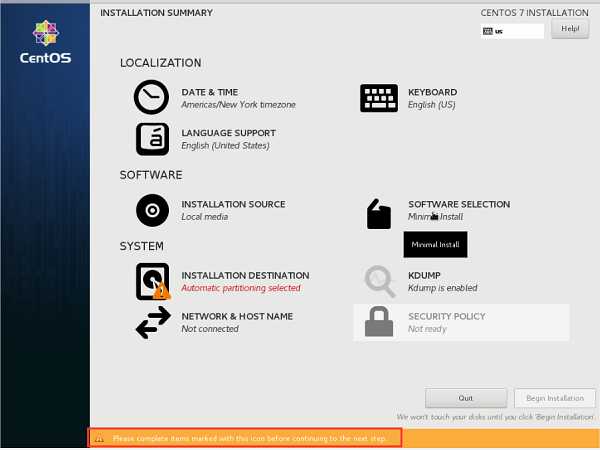Click the Network & Host Name arrows icon
Screen dimensions: 600x450
[153, 322]
